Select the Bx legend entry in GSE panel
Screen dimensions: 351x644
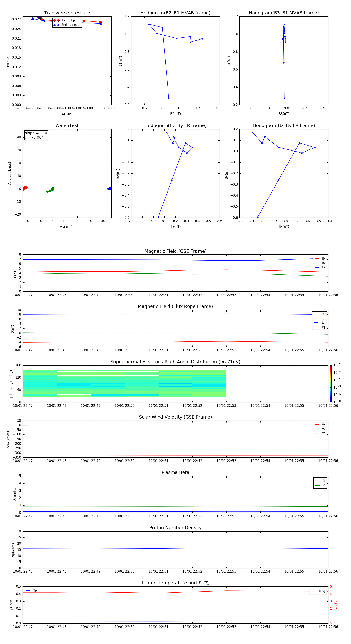point(320,259)
